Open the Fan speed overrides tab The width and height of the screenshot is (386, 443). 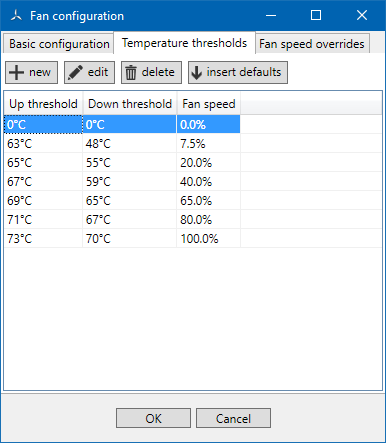[x=312, y=44]
